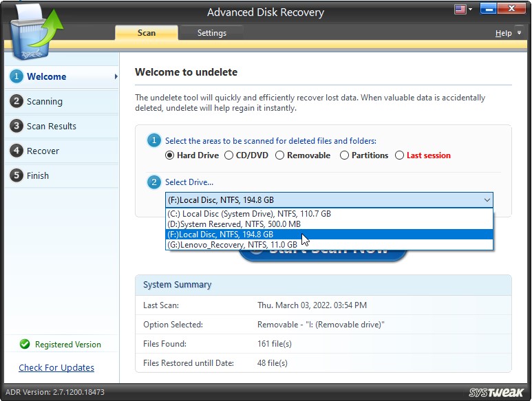
Task: Pick G: Lenovo_Recovery drive from list
Action: click(x=233, y=244)
